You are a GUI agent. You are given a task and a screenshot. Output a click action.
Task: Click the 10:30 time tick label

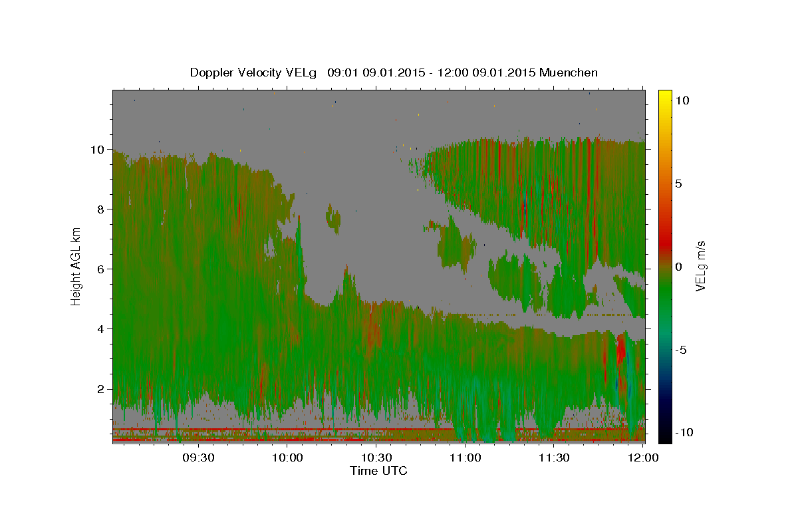376,458
